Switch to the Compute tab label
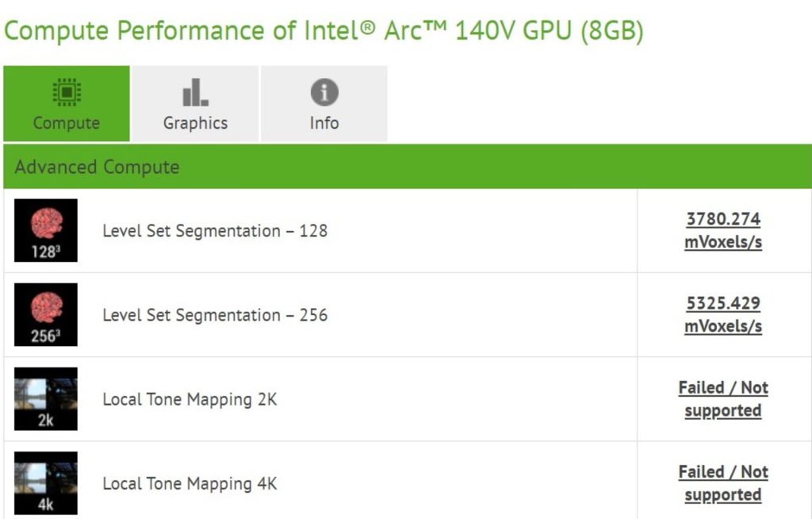This screenshot has width=812, height=519. point(67,123)
